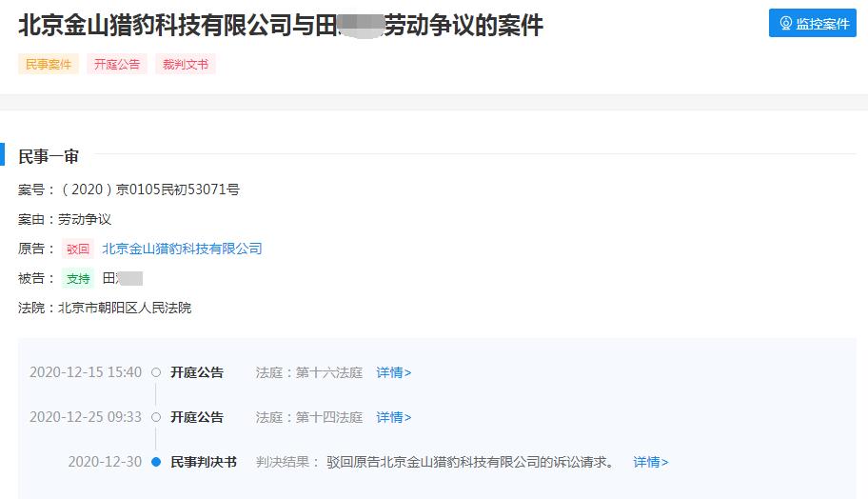
Task: Click the 监控案件 button
Action: 812,23
